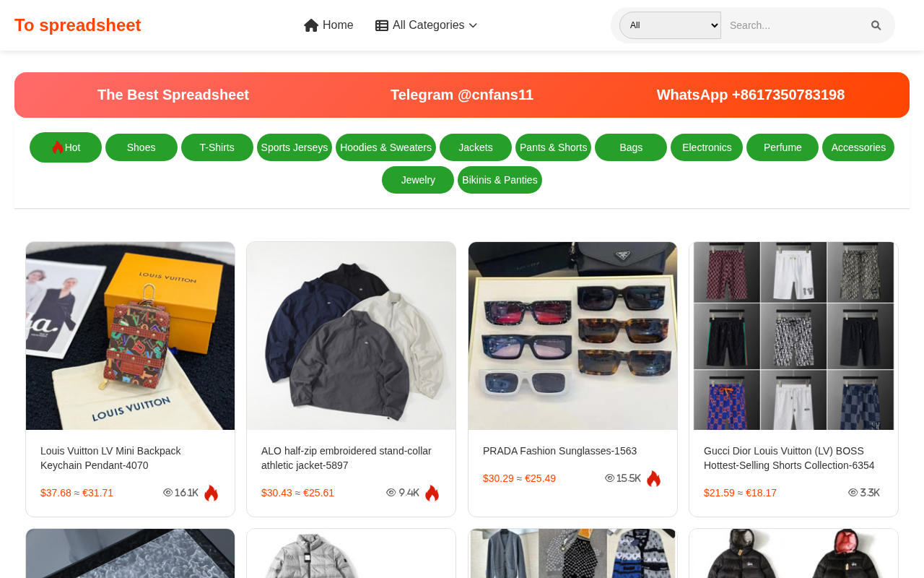Select the Hoodies & Sweaters category
924x578 pixels.
(x=385, y=147)
